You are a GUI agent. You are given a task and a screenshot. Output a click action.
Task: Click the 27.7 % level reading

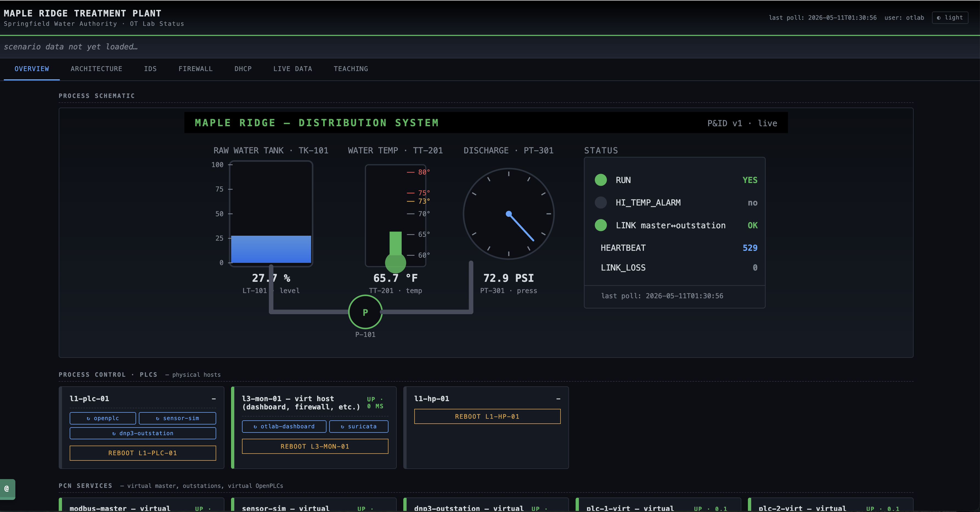[271, 278]
